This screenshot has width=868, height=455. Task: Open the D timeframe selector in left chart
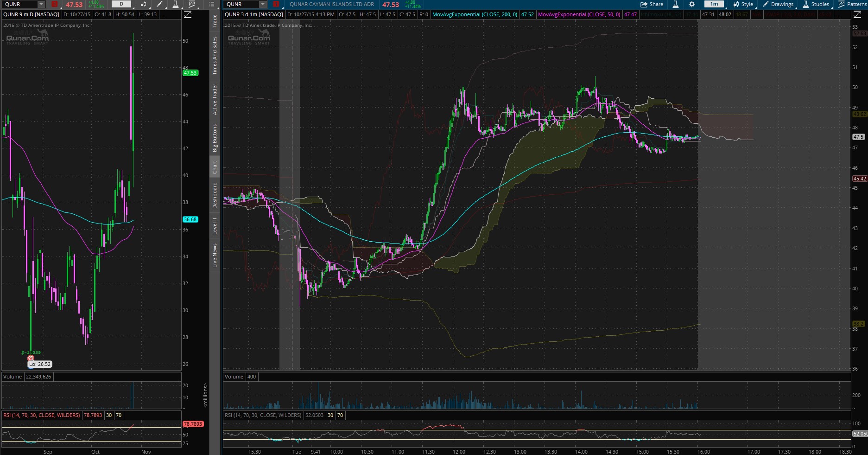pyautogui.click(x=121, y=4)
